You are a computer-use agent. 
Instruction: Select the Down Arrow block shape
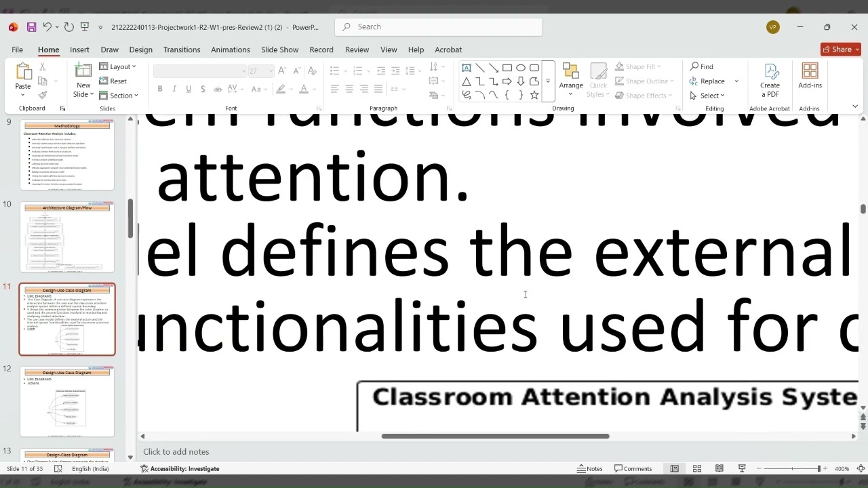click(x=521, y=81)
